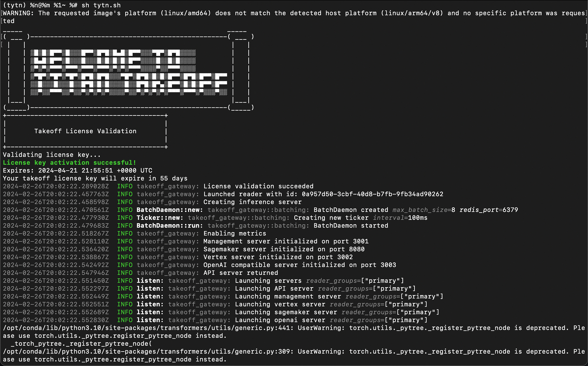Click the 'Launching openai server' log line
Viewport: 588px width, 366px height.
[280, 320]
